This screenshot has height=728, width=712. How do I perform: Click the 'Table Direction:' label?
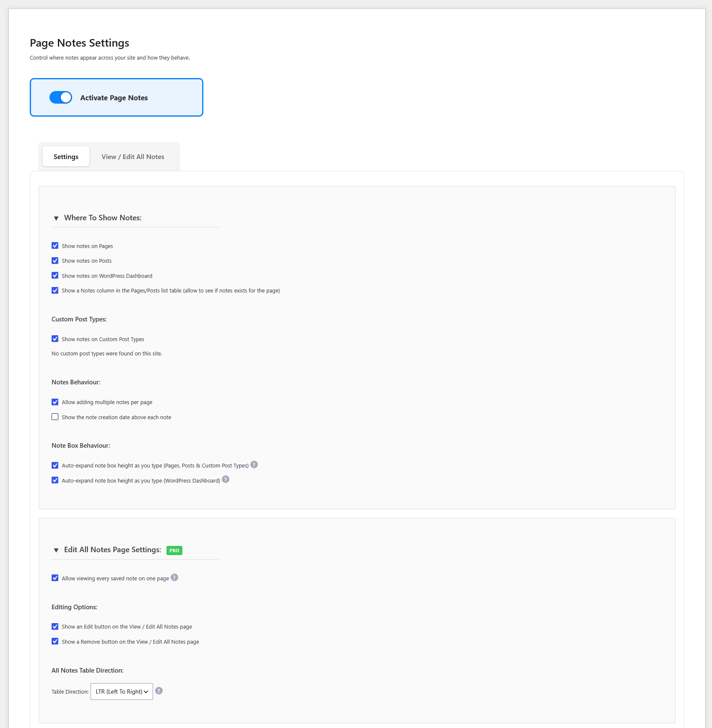(x=70, y=692)
